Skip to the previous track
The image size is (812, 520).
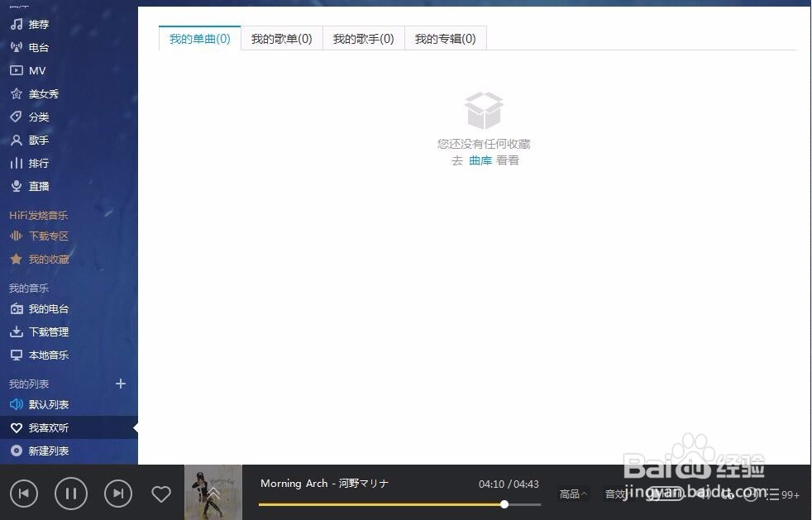point(24,494)
